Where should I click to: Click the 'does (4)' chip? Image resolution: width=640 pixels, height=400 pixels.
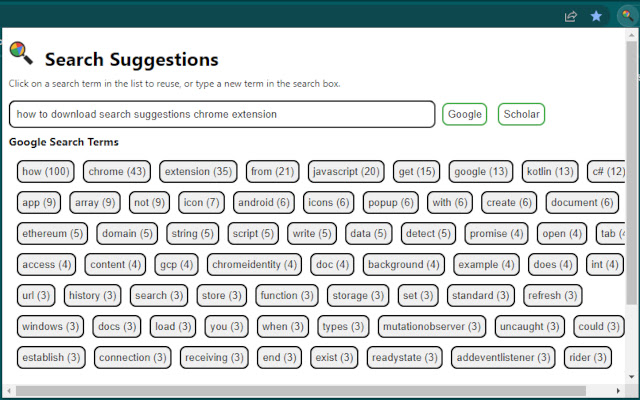[553, 264]
